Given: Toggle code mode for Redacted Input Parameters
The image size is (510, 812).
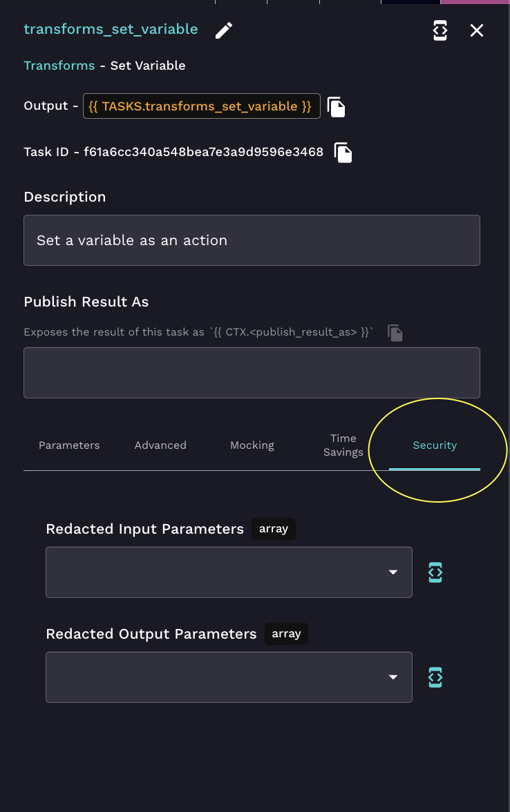Looking at the screenshot, I should coord(435,572).
